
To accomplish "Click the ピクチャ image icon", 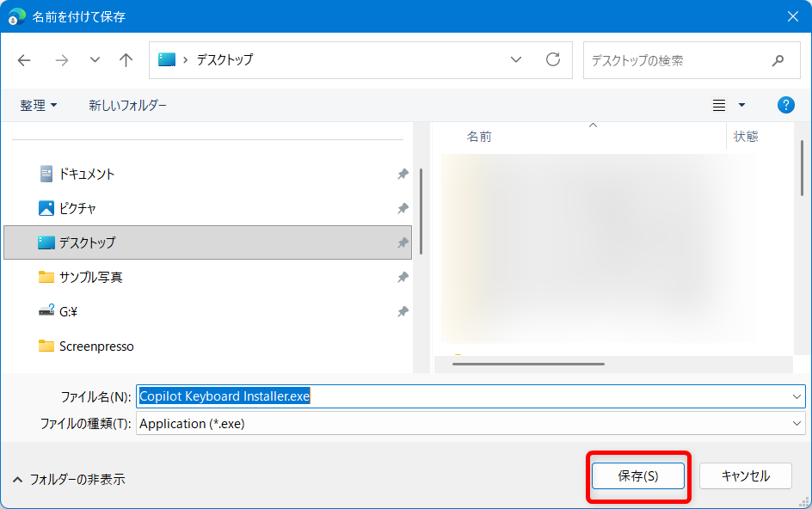I will tap(46, 208).
